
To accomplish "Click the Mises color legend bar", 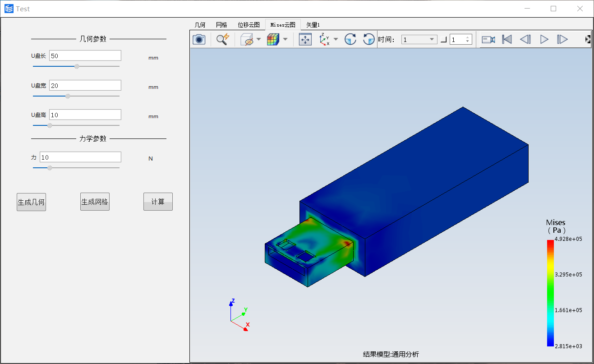I will (x=550, y=293).
